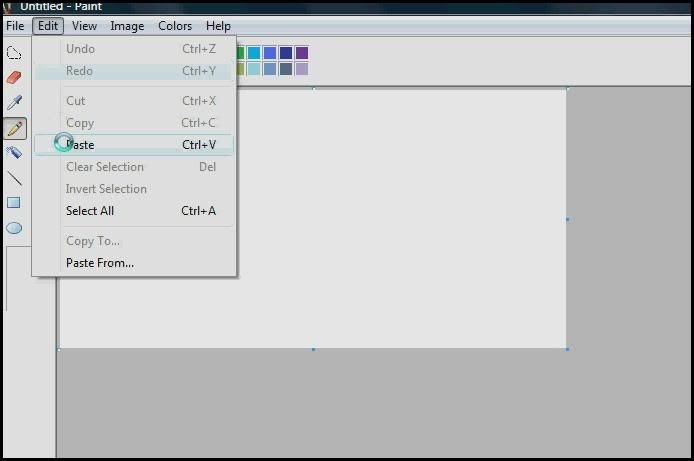Viewport: 694px width, 461px height.
Task: Select the Rectangle shape tool
Action: (x=14, y=203)
